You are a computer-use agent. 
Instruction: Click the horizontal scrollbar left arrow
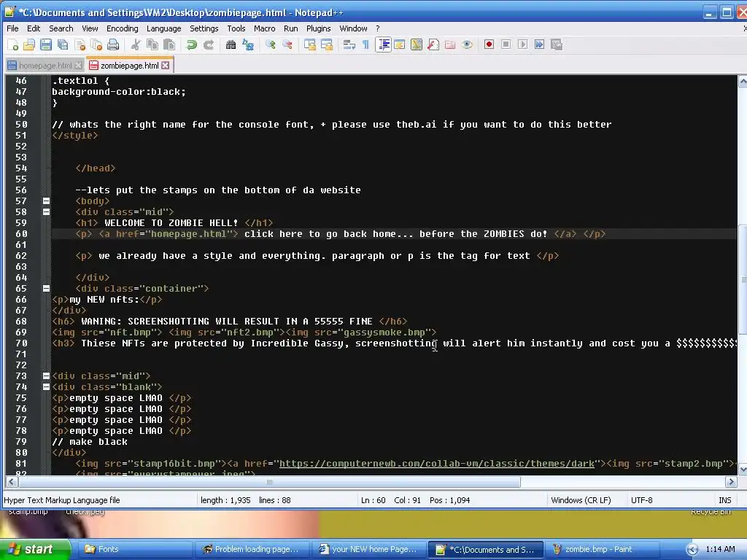11,482
